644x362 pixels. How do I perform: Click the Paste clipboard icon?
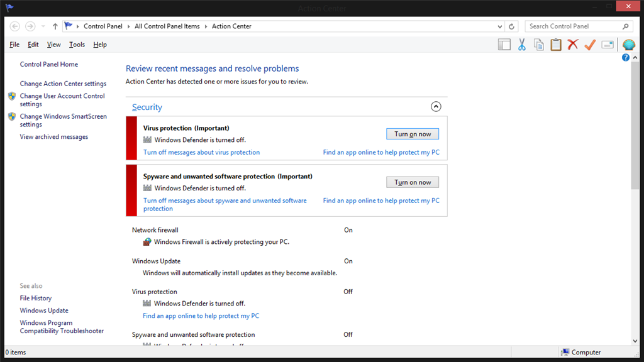click(556, 45)
